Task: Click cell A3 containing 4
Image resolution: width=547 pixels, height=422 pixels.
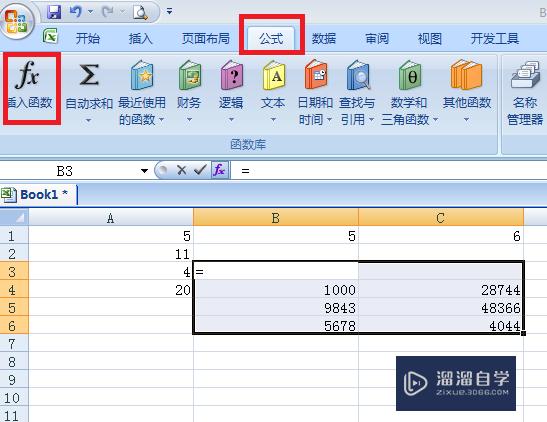Action: click(x=111, y=272)
